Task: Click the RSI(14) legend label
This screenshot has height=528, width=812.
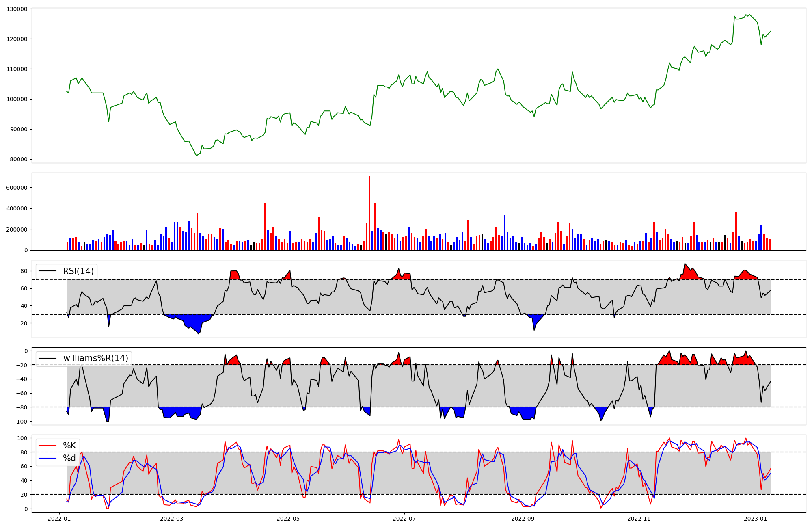Action: (x=78, y=271)
